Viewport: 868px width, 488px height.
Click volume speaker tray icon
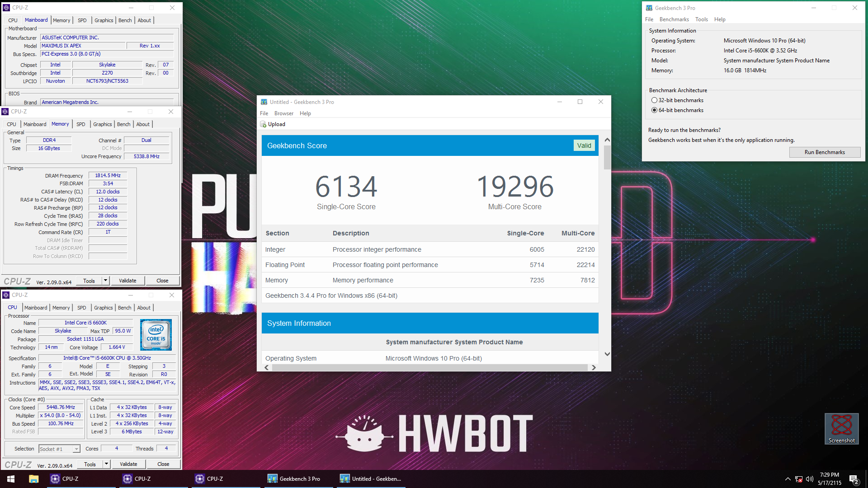pos(809,479)
